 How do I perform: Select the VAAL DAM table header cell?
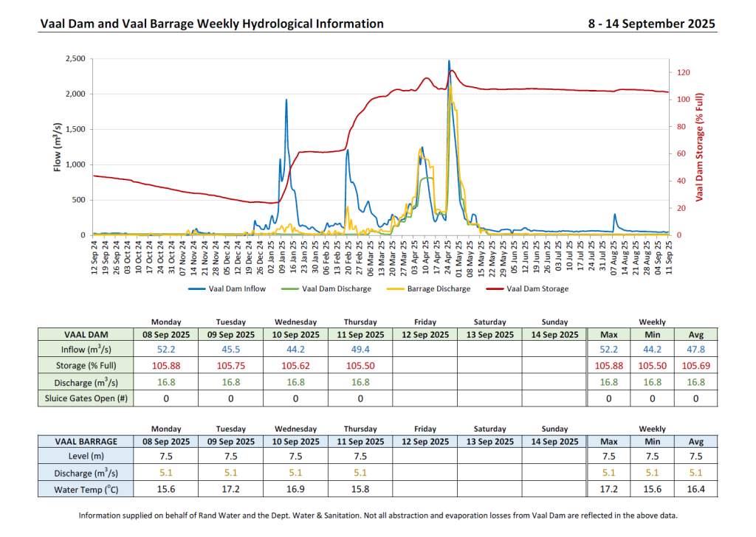tap(88, 334)
